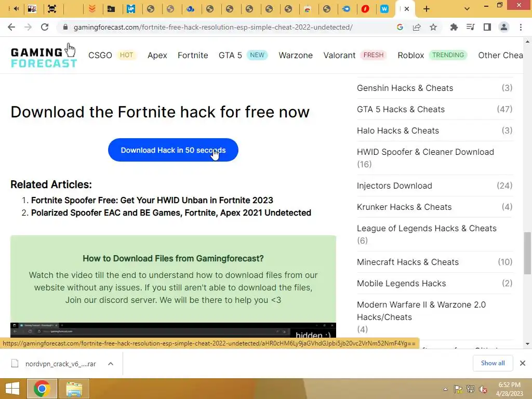Open the Fortnite Spoofer Free related article
This screenshot has height=399, width=532.
coord(152,200)
